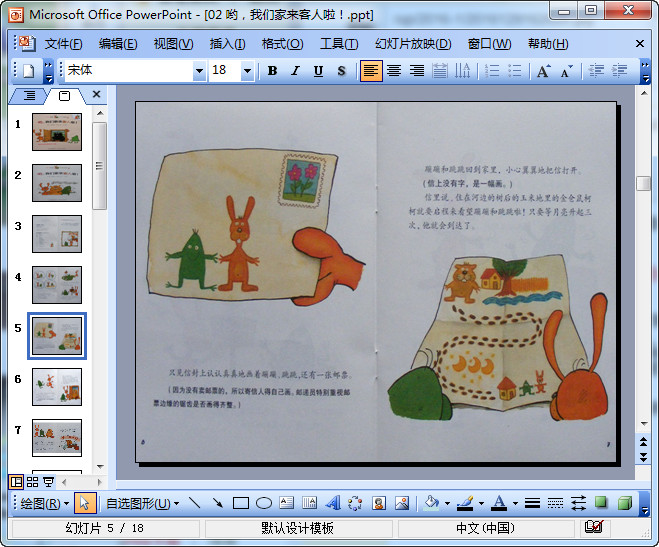Apply Font Color button

tap(499, 503)
